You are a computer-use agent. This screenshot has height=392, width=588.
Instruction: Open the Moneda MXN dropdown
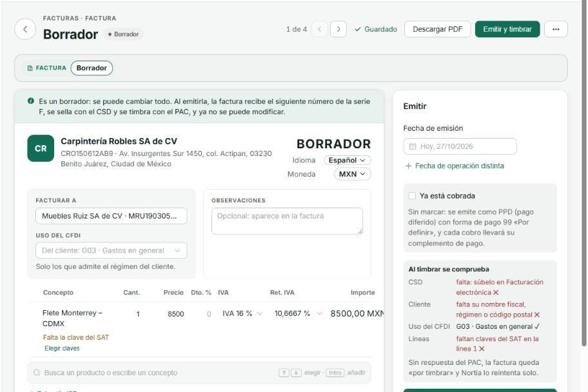(x=352, y=174)
